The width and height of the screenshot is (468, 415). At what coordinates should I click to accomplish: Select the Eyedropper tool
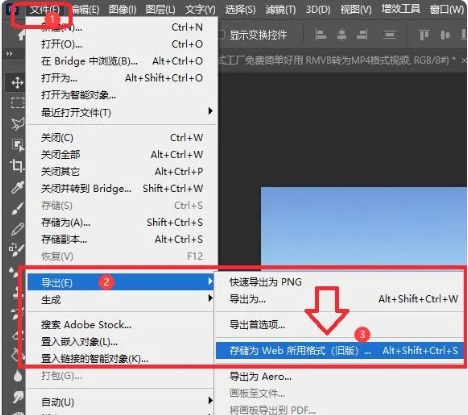click(x=17, y=187)
